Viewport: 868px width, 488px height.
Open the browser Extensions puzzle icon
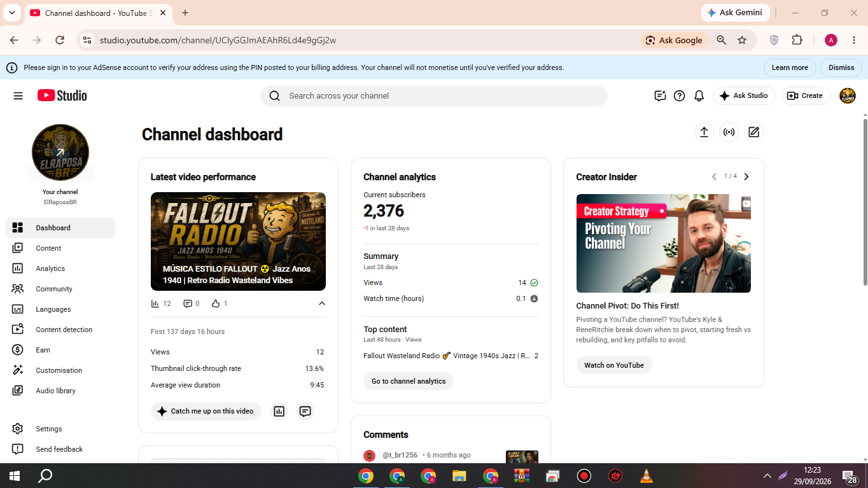(x=797, y=40)
